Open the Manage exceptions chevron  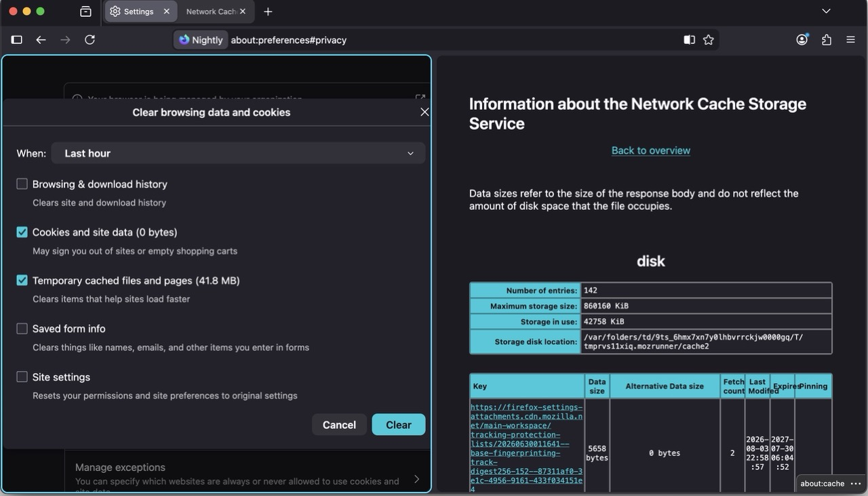click(x=416, y=479)
